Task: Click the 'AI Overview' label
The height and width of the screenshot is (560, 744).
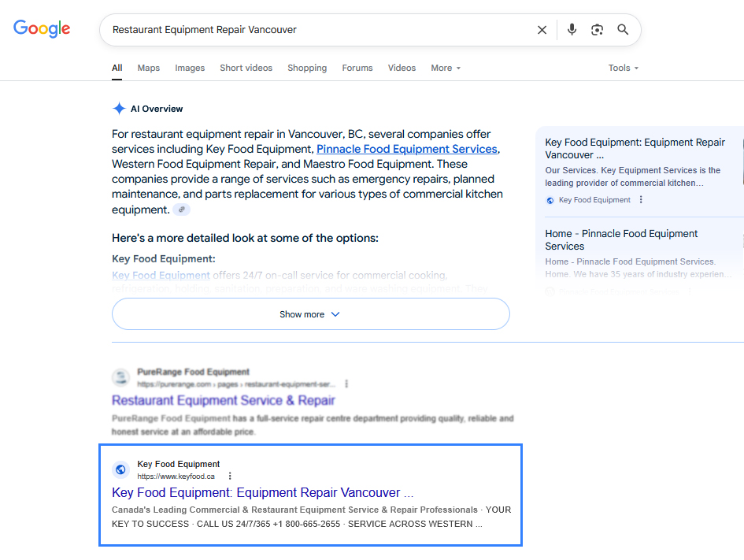Action: (157, 109)
